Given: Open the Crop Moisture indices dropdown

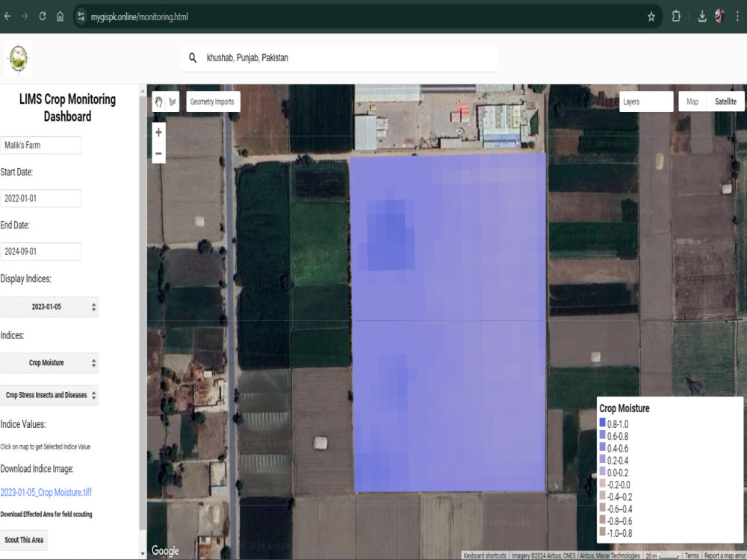Looking at the screenshot, I should 49,363.
